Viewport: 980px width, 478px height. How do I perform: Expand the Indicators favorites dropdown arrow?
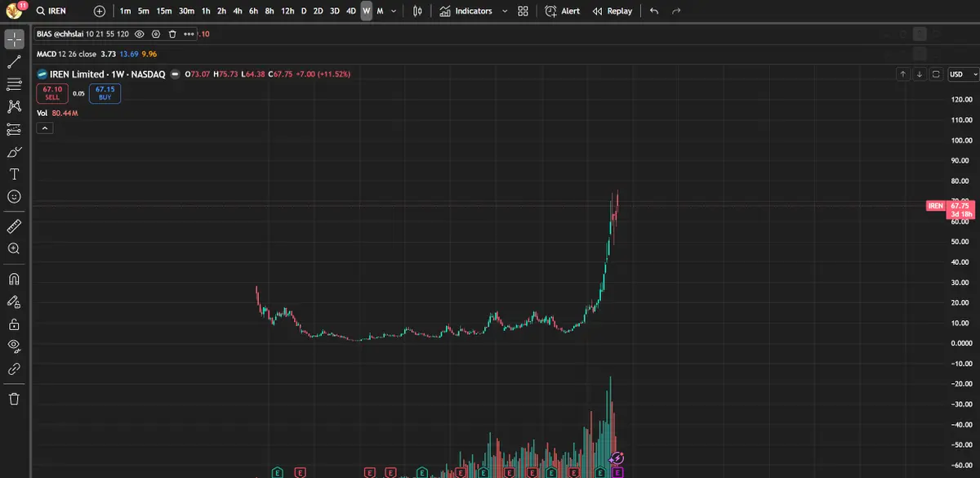click(504, 11)
